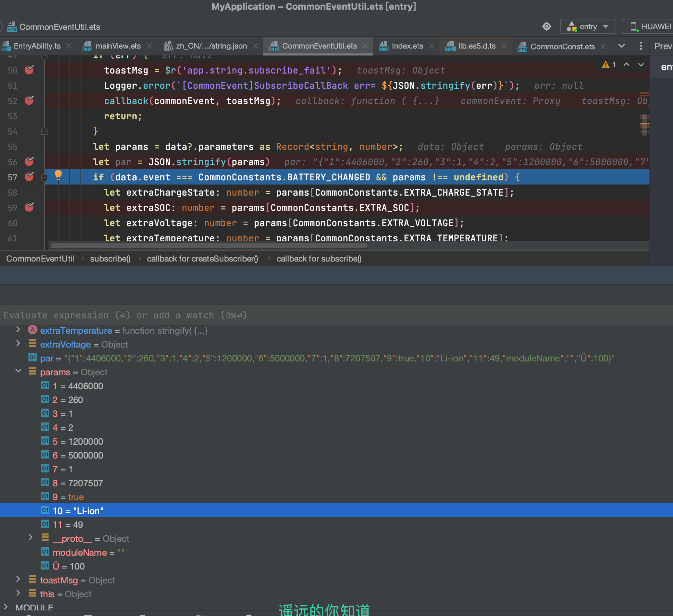Toggle breakpoint on line 50
The height and width of the screenshot is (616, 673).
point(29,70)
